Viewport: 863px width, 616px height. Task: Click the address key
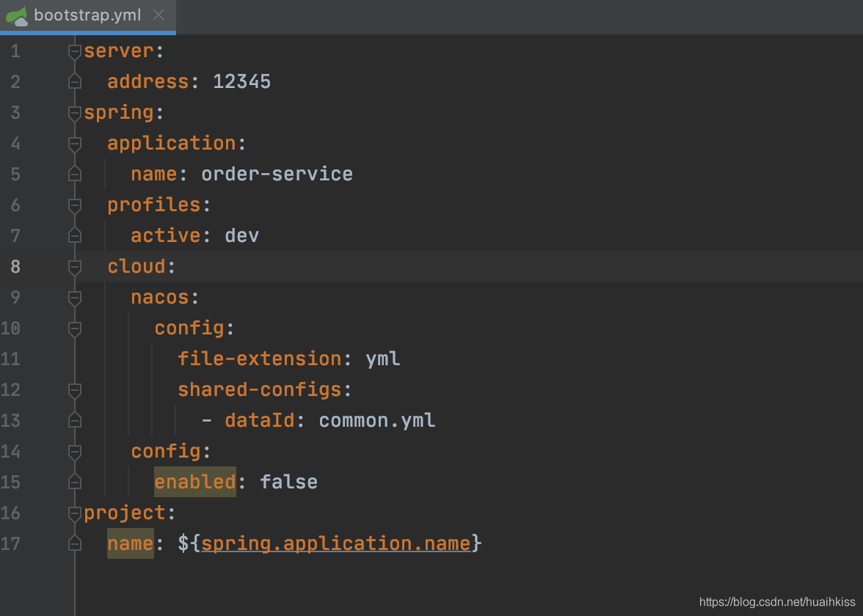click(148, 82)
